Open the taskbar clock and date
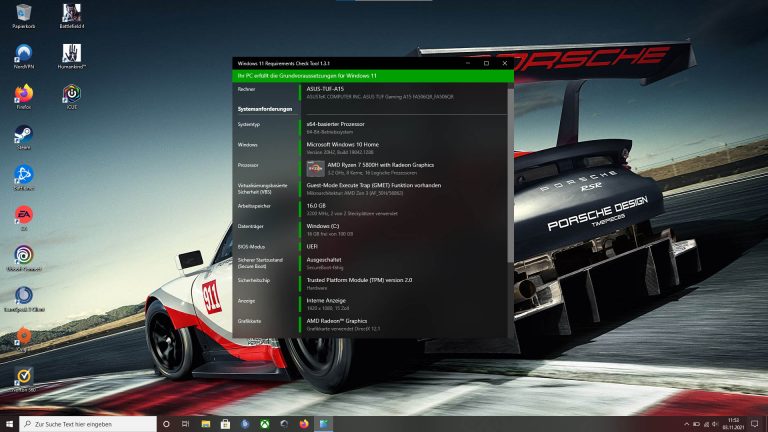 coord(735,424)
